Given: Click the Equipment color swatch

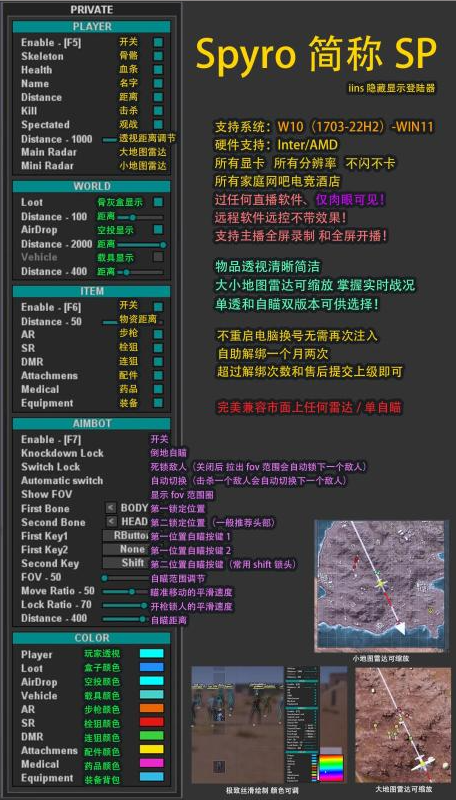Looking at the screenshot, I should coord(151,777).
